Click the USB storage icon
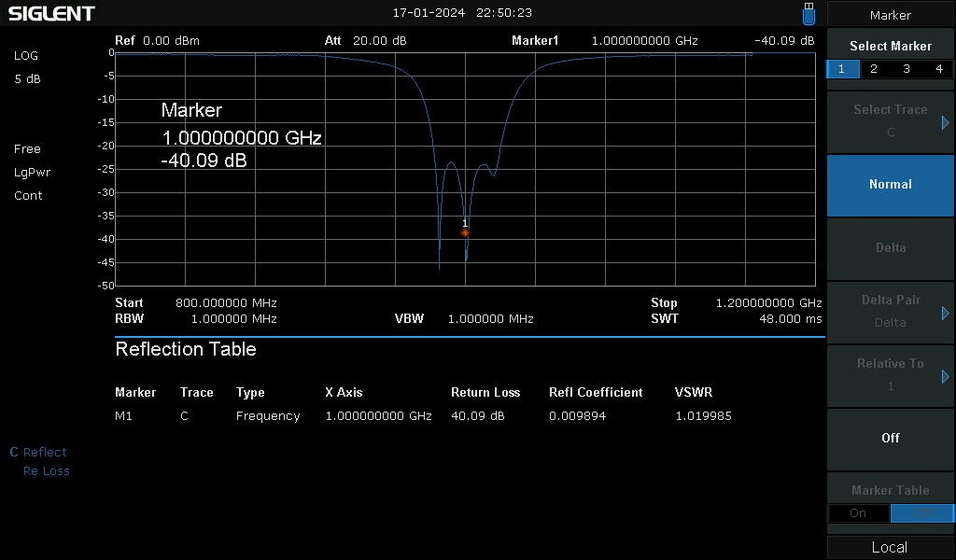The height and width of the screenshot is (560, 956). pos(808,13)
